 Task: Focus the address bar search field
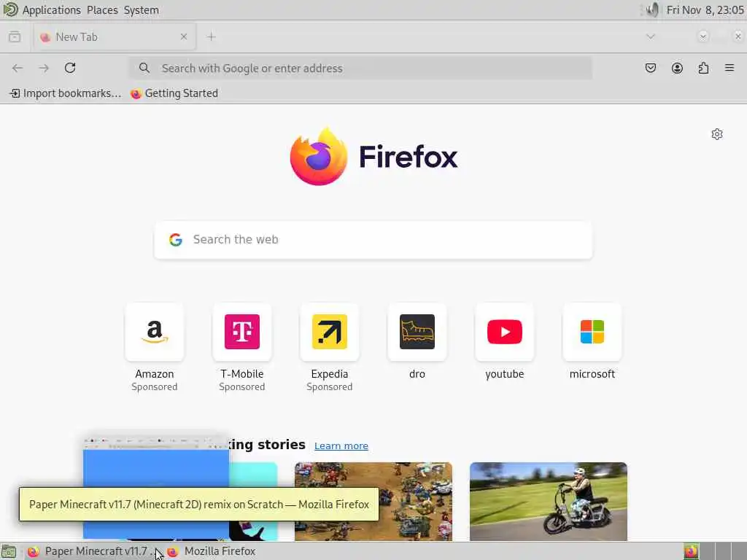(360, 68)
